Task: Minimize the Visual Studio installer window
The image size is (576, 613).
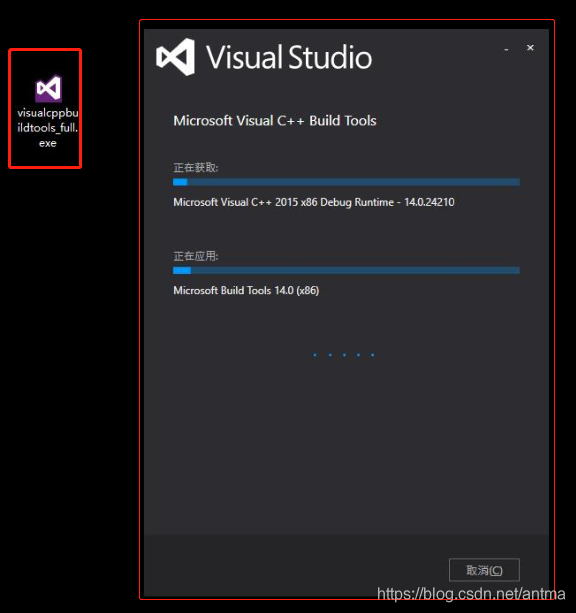Action: pos(506,49)
